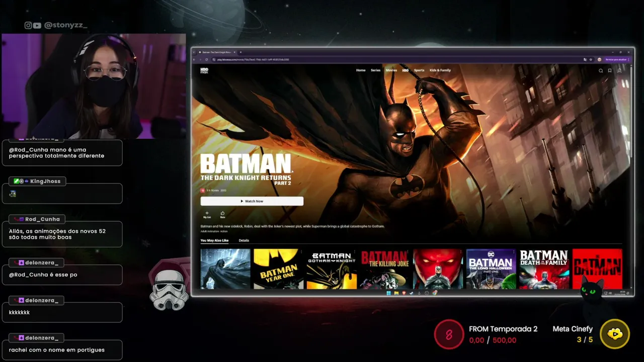Open Brave browser from the taskbar
The height and width of the screenshot is (362, 644).
click(x=404, y=293)
